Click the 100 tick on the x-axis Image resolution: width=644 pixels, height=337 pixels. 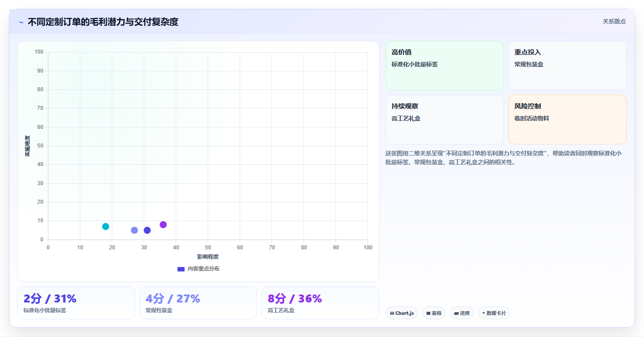[x=367, y=247]
